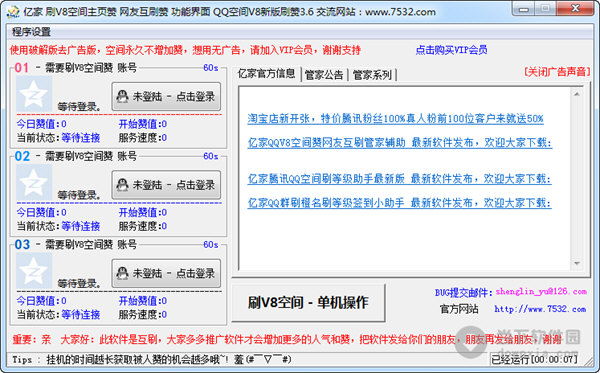The image size is (600, 373).
Task: Open the 亿家腾讯QQ空间刷等级助手最新版 link
Action: pyautogui.click(x=399, y=179)
